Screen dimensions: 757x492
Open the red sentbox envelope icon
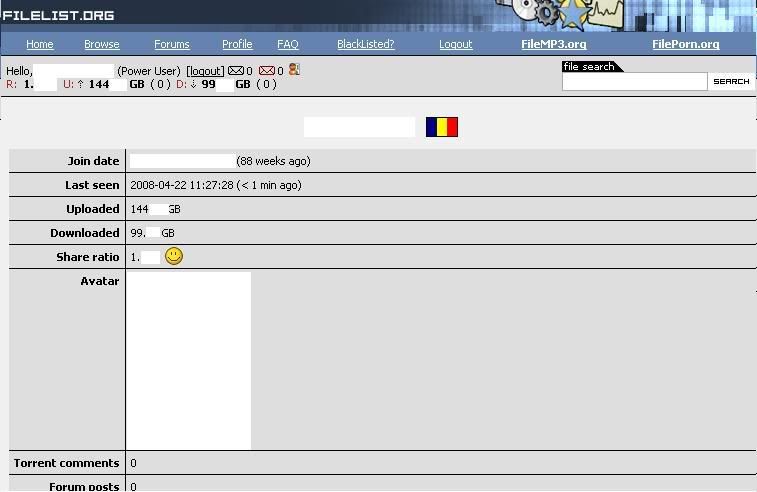(x=266, y=70)
